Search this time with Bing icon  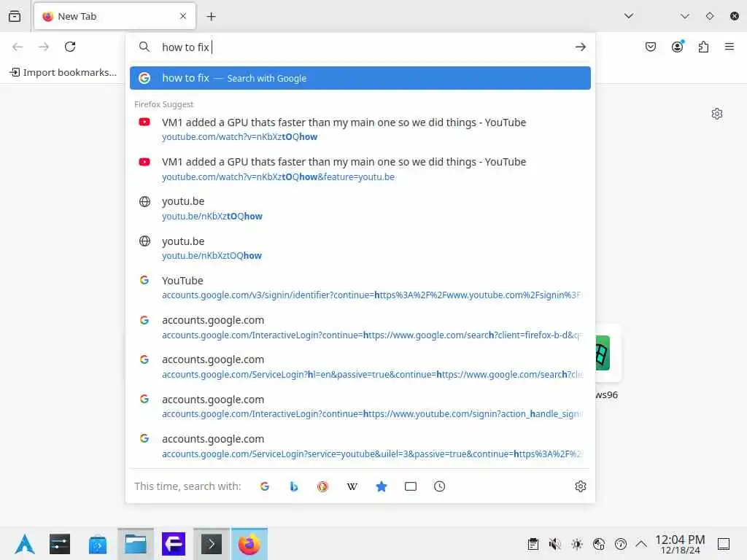[294, 486]
